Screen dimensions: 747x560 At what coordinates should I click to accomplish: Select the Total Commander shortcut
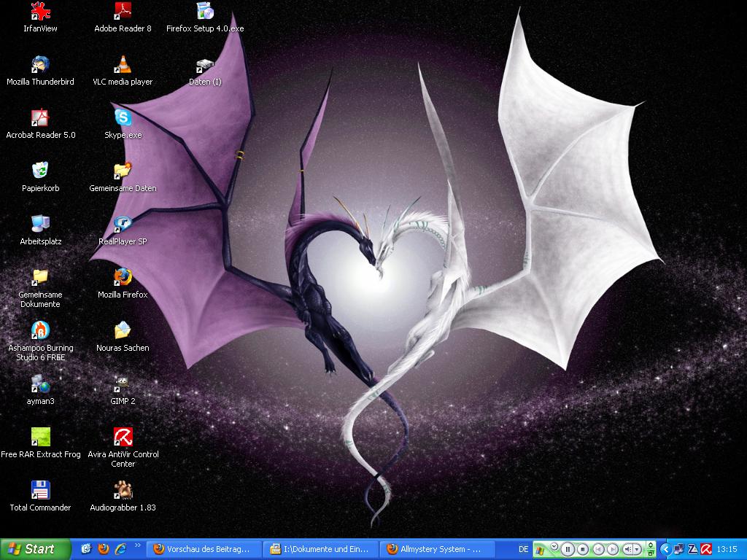[41, 497]
